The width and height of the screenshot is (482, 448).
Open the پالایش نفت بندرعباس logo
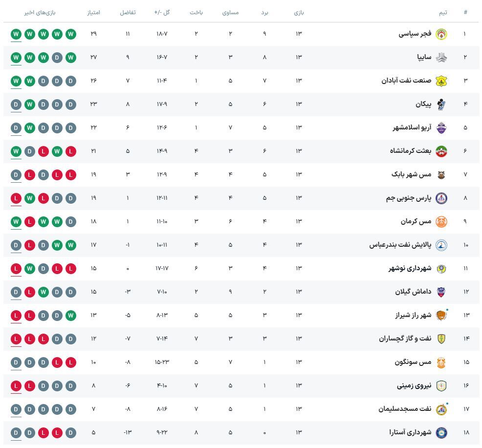pos(441,245)
